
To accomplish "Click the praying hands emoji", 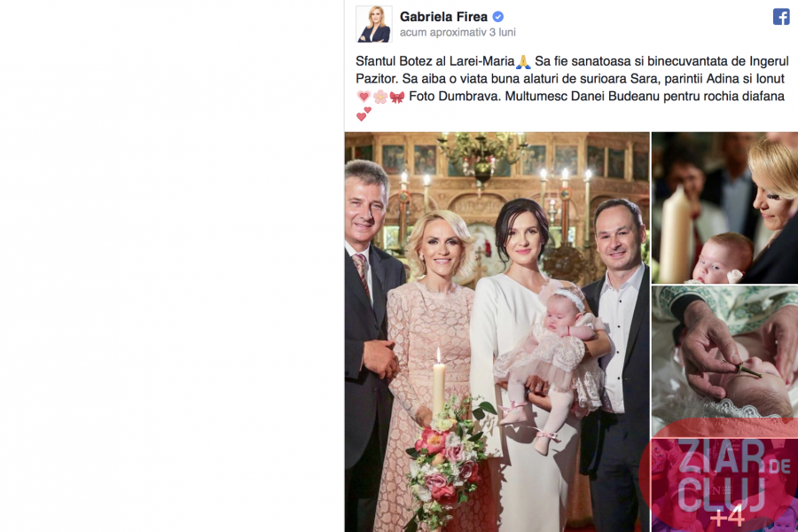I will (x=523, y=62).
